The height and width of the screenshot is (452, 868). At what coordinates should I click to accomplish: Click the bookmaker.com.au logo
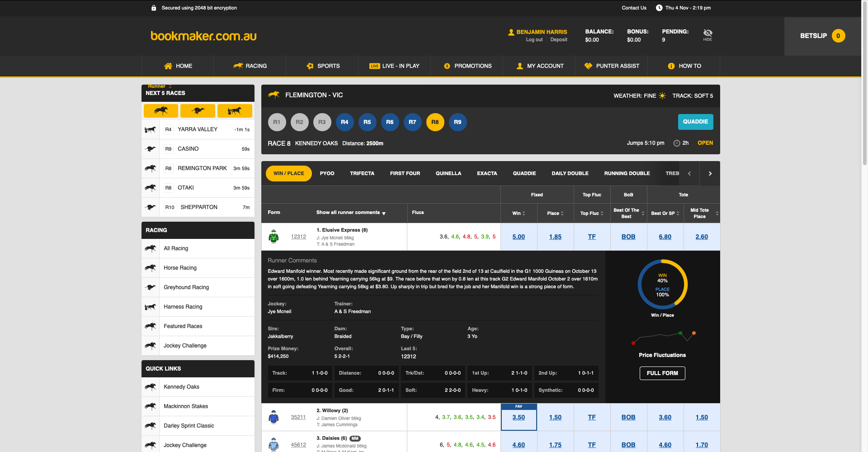[203, 36]
